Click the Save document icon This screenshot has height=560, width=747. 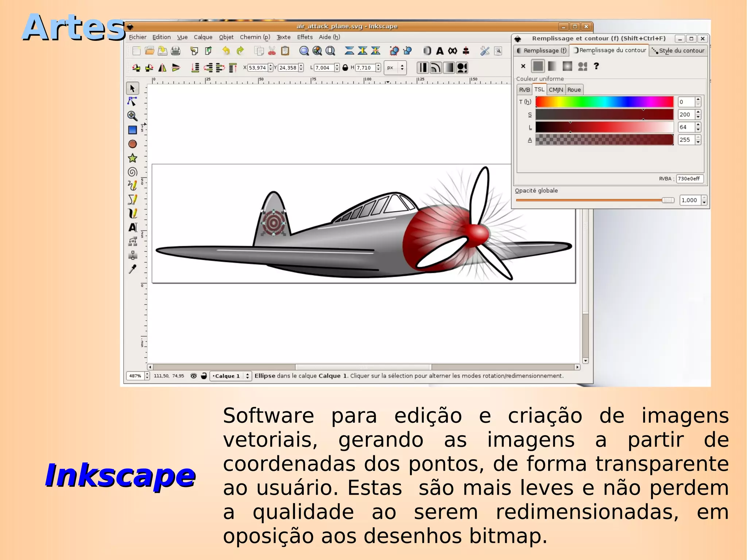(162, 51)
